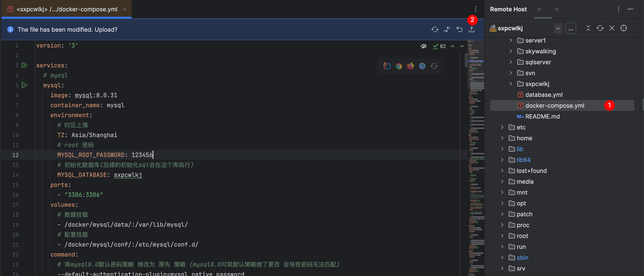
Task: Open sxpcwlkj server dropdown in Remote Host
Action: [558, 28]
